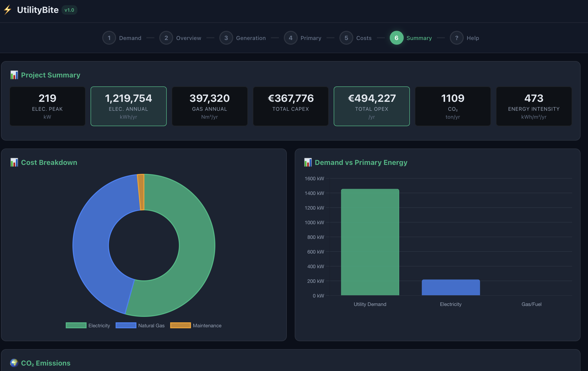The width and height of the screenshot is (588, 371).
Task: Select the Elec. Annual summary card
Action: 129,106
